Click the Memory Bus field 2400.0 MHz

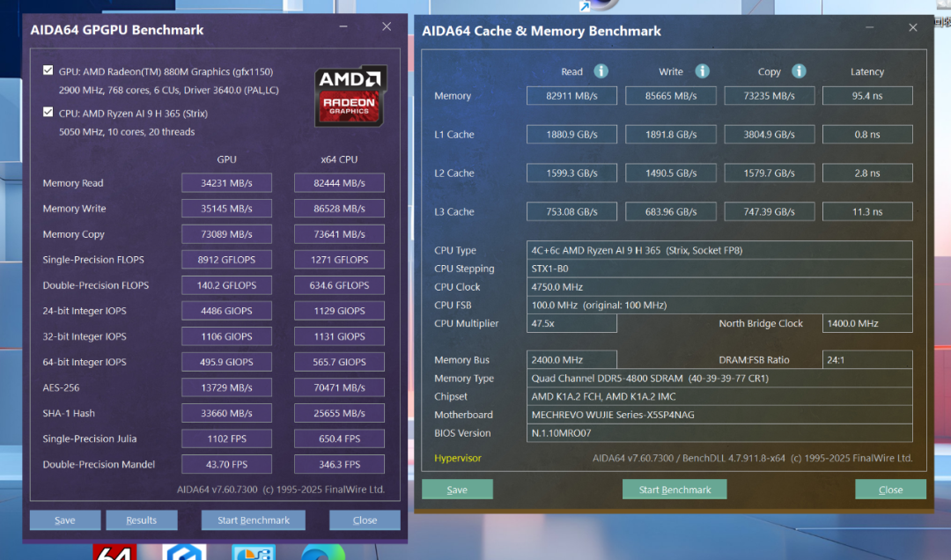pyautogui.click(x=572, y=360)
